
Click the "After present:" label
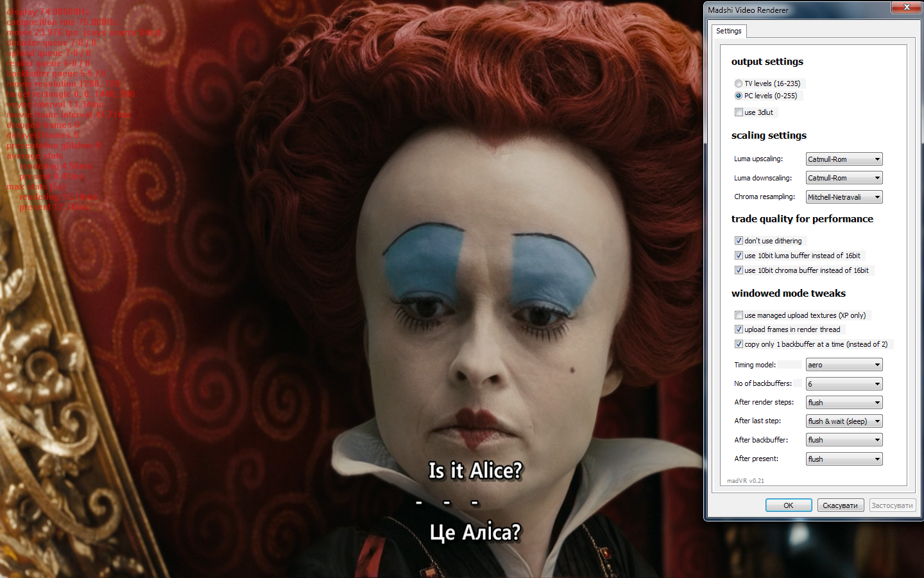coord(757,459)
